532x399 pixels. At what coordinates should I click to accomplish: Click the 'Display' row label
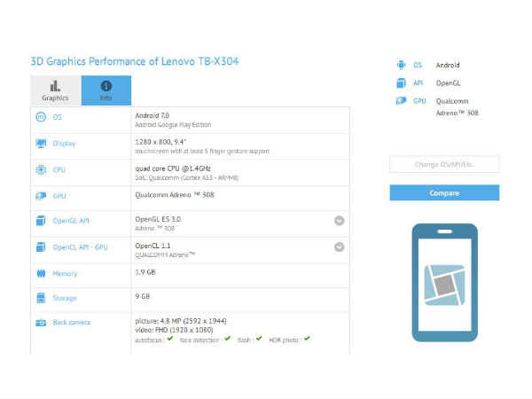pyautogui.click(x=64, y=144)
